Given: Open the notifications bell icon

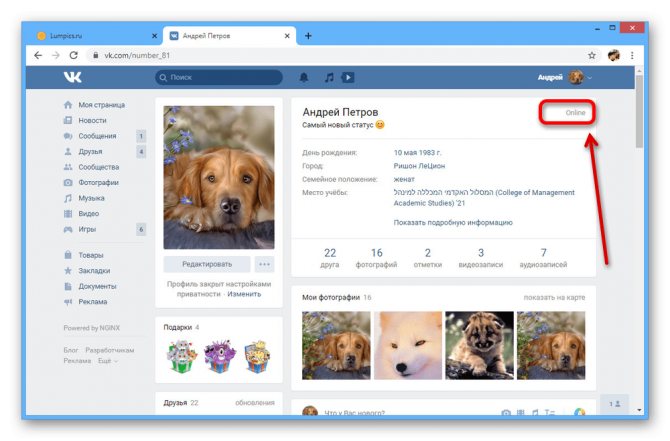Looking at the screenshot, I should coord(304,77).
